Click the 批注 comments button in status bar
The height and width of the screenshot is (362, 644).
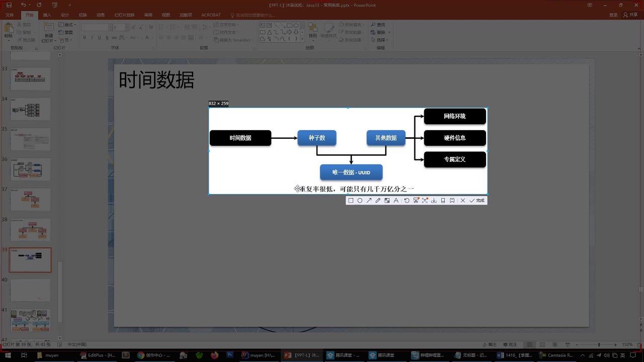click(x=510, y=344)
